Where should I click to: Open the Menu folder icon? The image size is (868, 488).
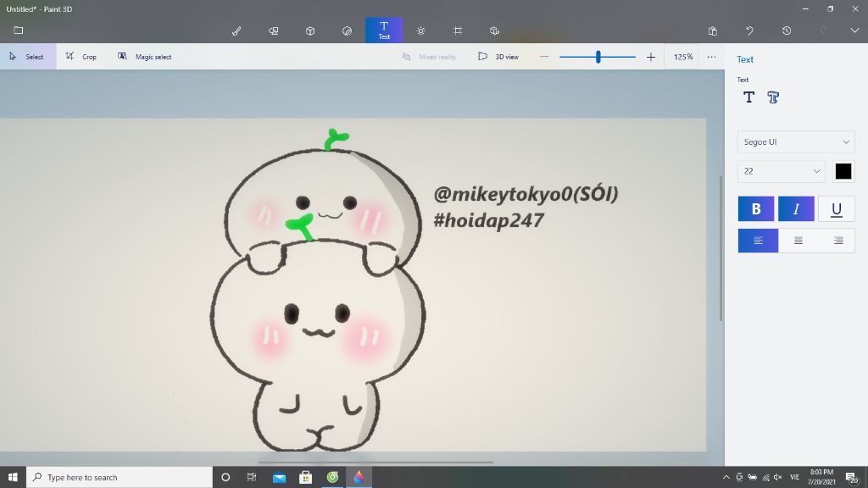(x=19, y=30)
